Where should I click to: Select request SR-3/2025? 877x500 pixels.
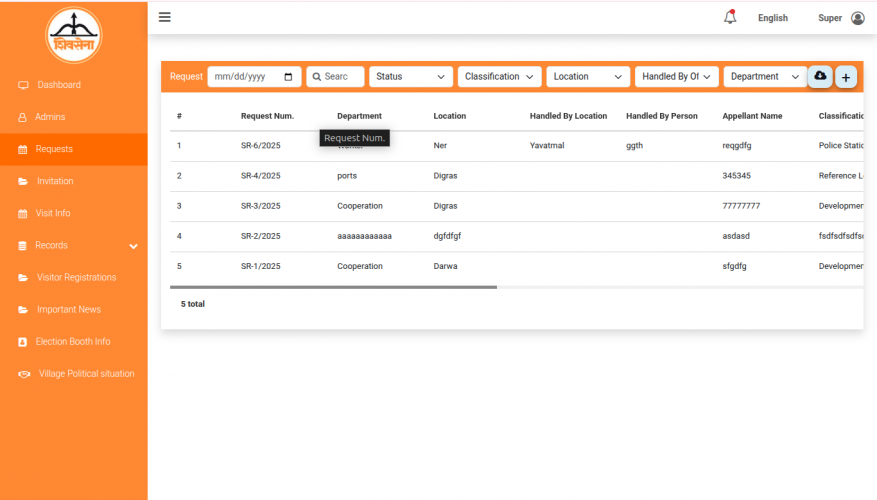pyautogui.click(x=261, y=206)
